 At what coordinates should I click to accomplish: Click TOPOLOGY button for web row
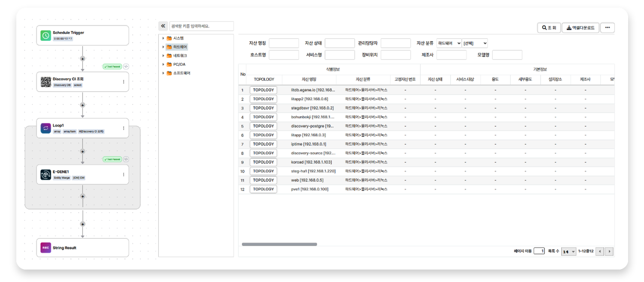(264, 180)
